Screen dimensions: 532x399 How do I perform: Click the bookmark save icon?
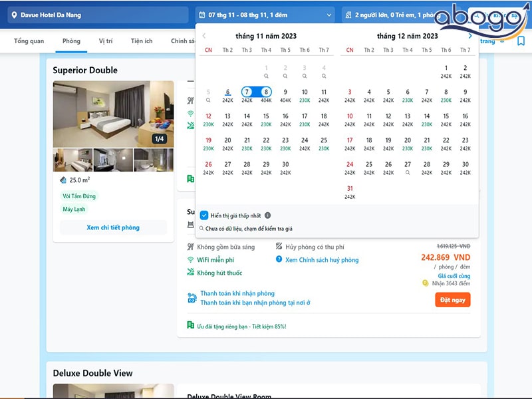click(x=521, y=41)
